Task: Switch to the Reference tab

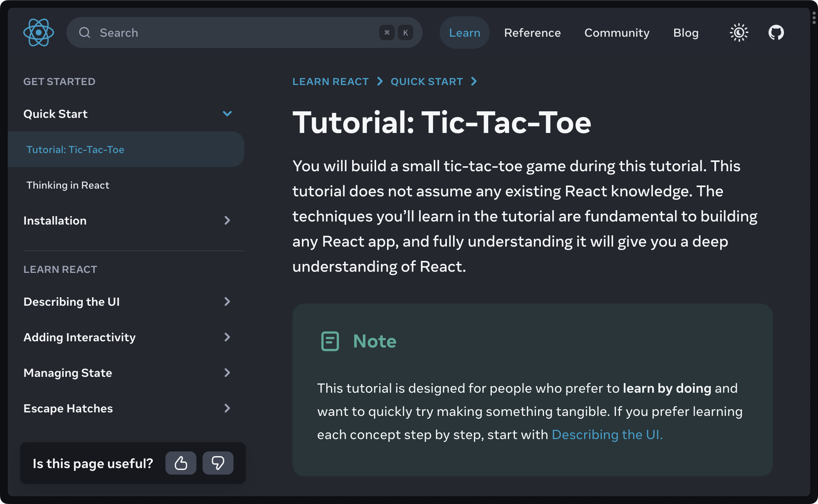Action: tap(532, 32)
